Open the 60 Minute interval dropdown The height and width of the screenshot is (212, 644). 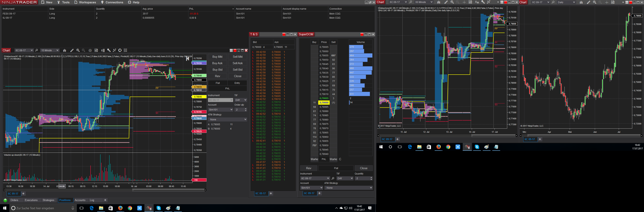[x=424, y=2]
